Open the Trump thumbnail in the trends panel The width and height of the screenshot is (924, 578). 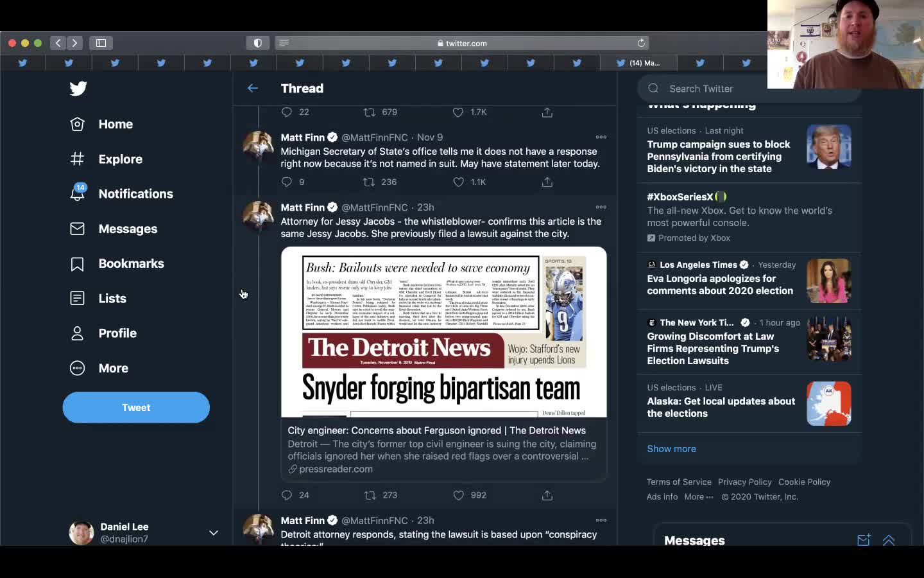[x=829, y=147]
